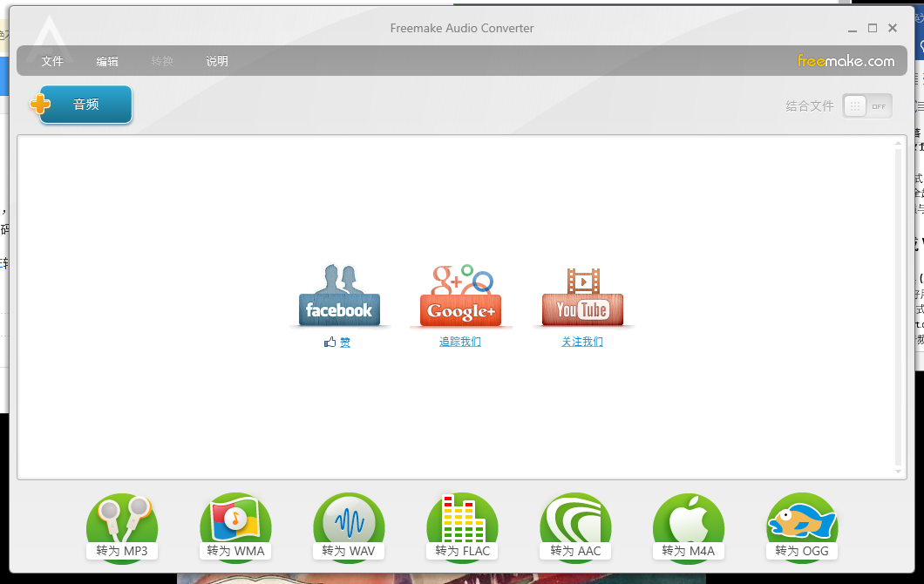924x584 pixels.
Task: Select the OGG fish conversion icon
Action: pyautogui.click(x=802, y=528)
